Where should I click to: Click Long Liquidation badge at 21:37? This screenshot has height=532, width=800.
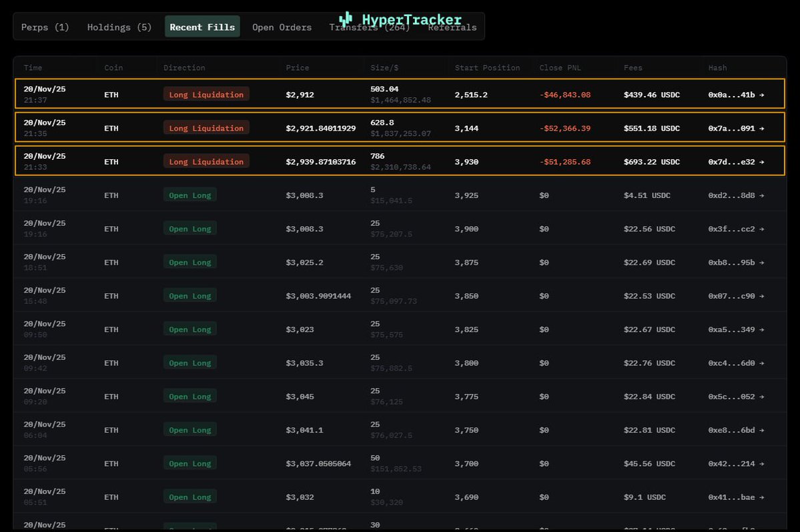pyautogui.click(x=206, y=95)
